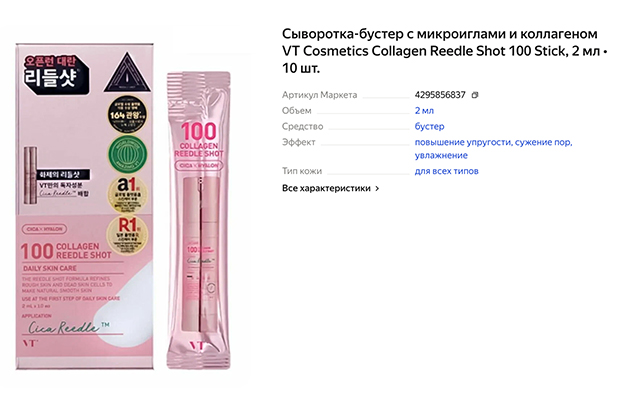Click the product title text
630x400 pixels.
pos(445,51)
